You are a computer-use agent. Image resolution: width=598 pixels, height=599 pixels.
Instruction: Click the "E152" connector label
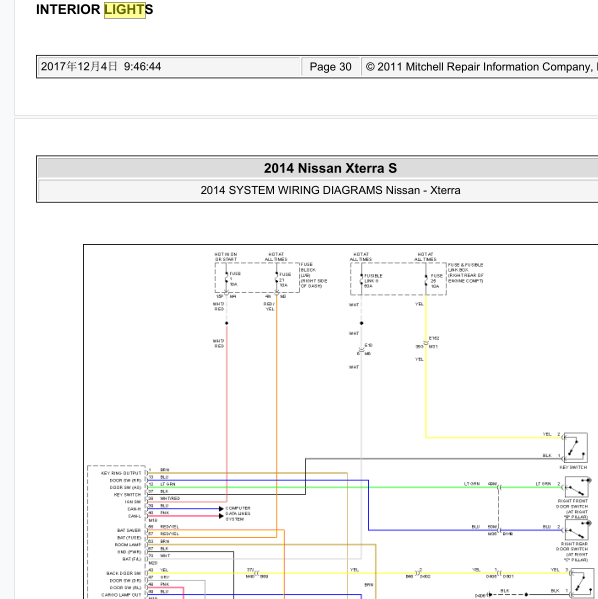[x=434, y=338]
